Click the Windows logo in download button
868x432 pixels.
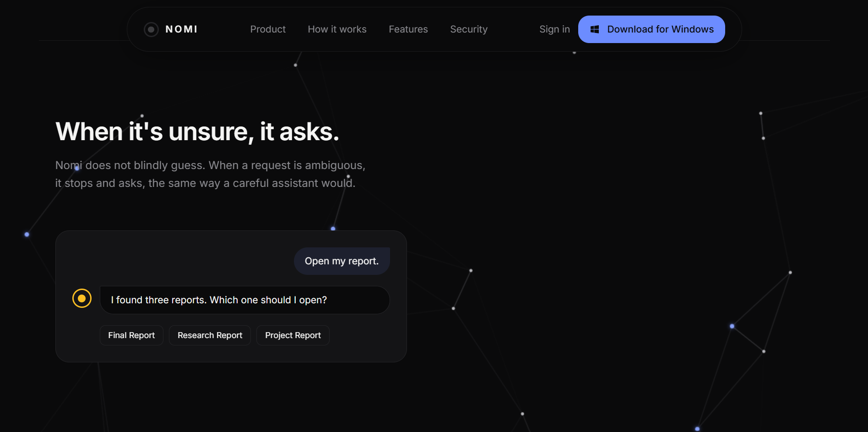pos(595,29)
